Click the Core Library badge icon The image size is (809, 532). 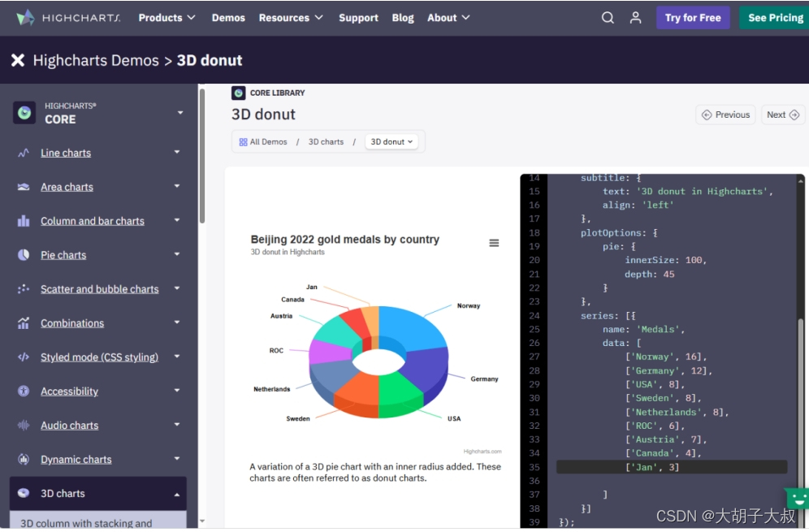[238, 93]
